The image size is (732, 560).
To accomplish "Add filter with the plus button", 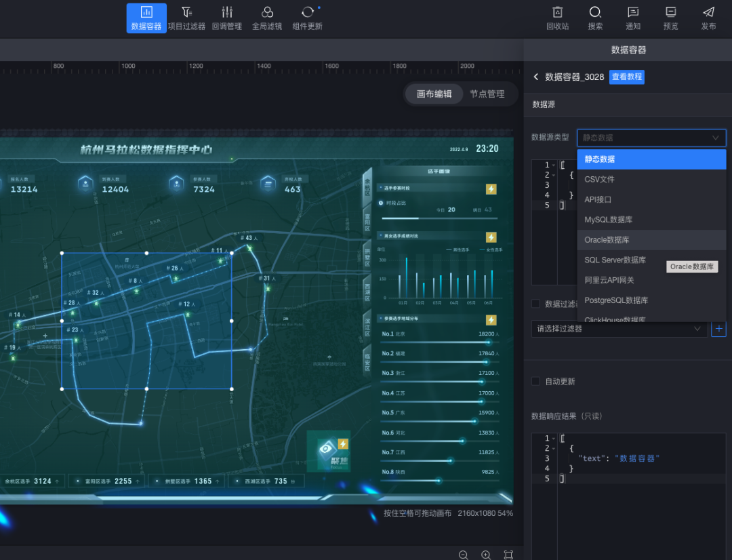I will point(718,329).
